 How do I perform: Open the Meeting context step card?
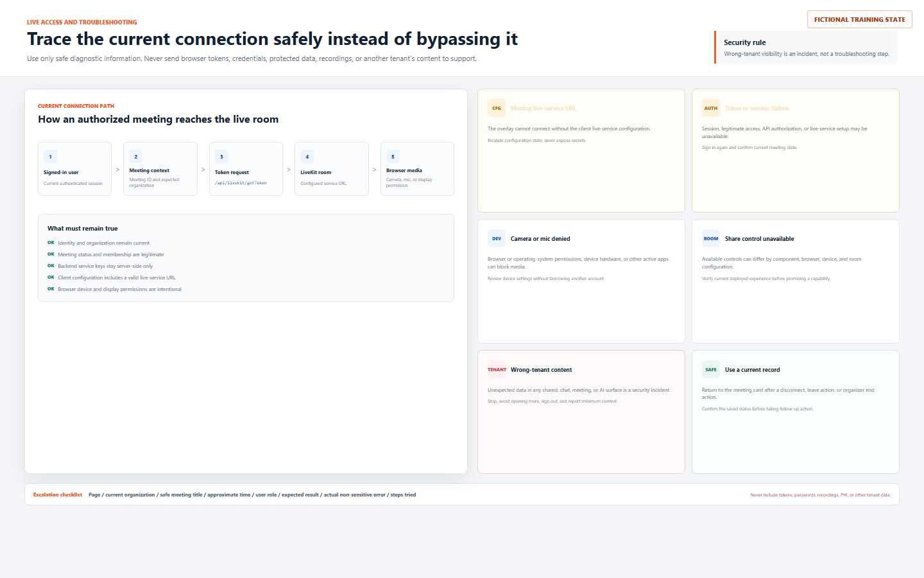(160, 169)
